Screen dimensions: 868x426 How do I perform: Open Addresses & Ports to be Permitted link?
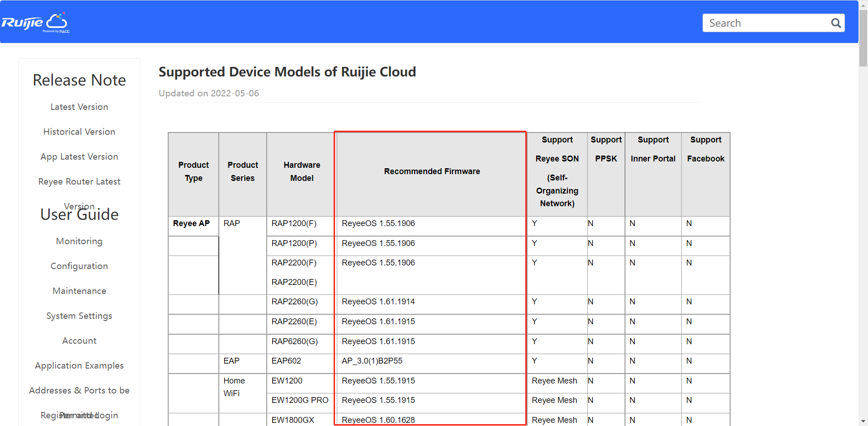[79, 391]
